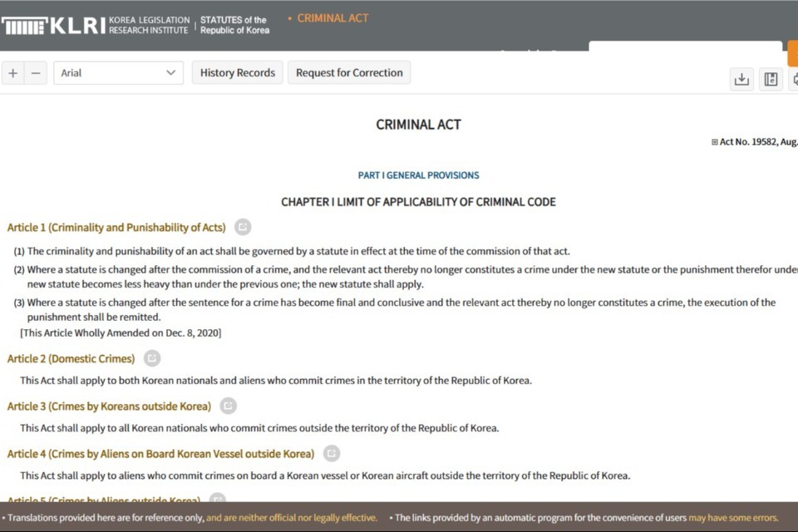The height and width of the screenshot is (532, 798).
Task: Click the white search field in the header
Action: pos(685,52)
